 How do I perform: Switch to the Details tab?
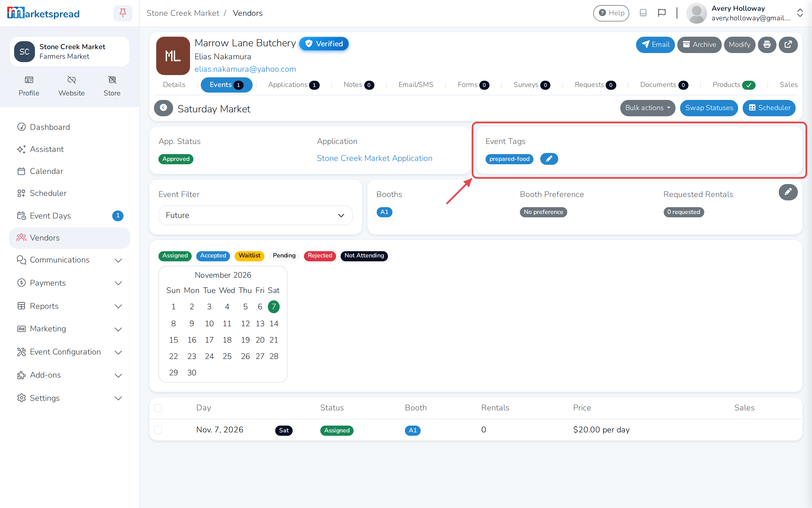174,85
